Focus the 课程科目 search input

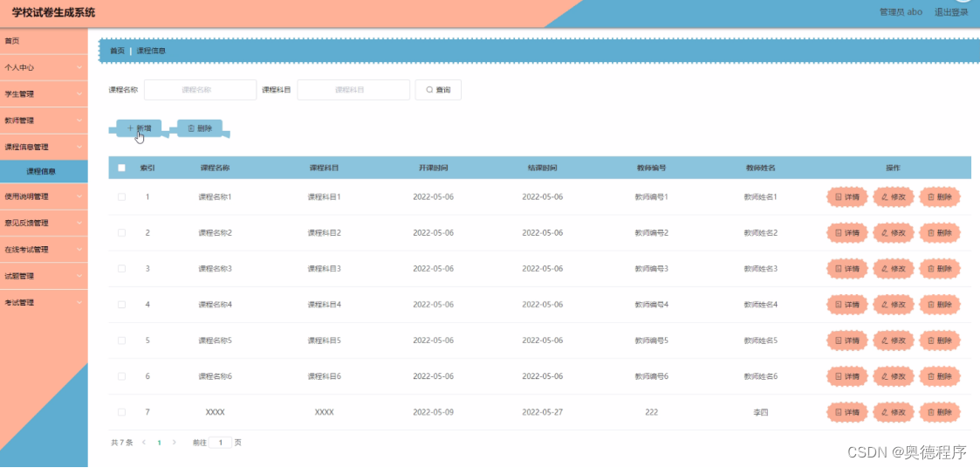pos(353,89)
